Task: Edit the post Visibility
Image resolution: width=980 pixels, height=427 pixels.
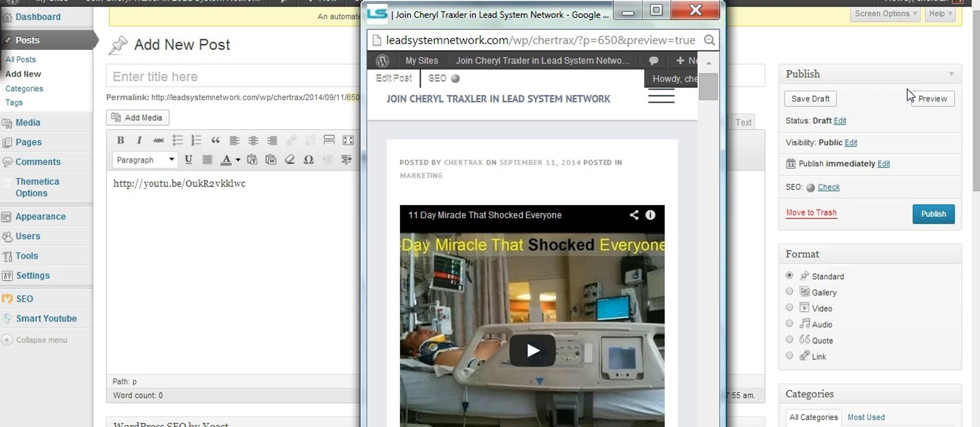Action: coord(851,143)
